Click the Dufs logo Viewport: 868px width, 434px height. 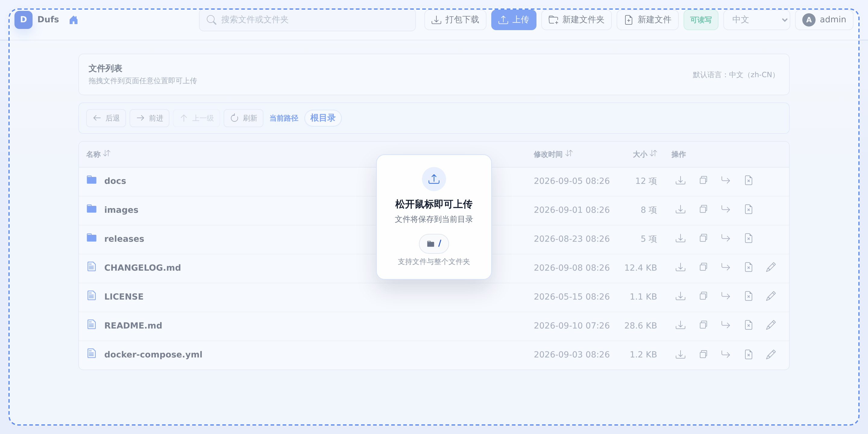tap(24, 20)
